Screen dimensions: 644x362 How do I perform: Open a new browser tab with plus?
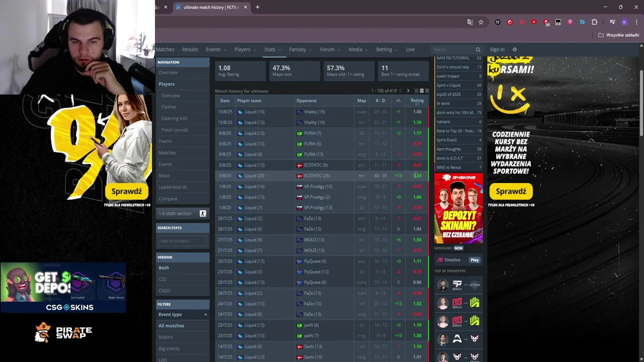[x=258, y=7]
